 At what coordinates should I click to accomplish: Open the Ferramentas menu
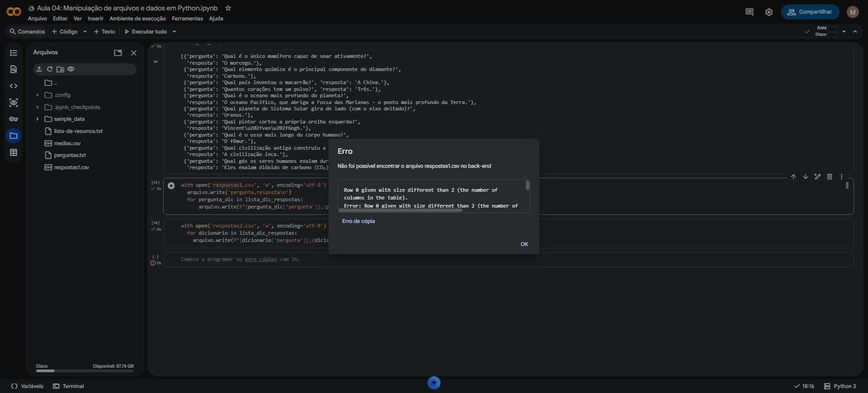pyautogui.click(x=187, y=19)
